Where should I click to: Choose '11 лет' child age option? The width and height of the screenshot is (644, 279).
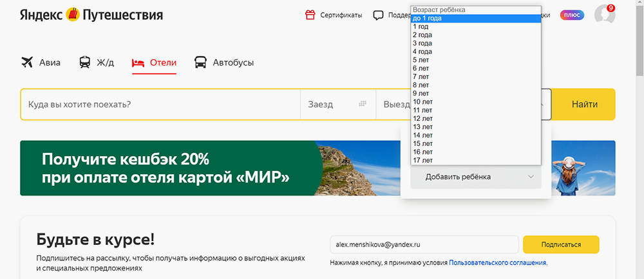pyautogui.click(x=476, y=110)
